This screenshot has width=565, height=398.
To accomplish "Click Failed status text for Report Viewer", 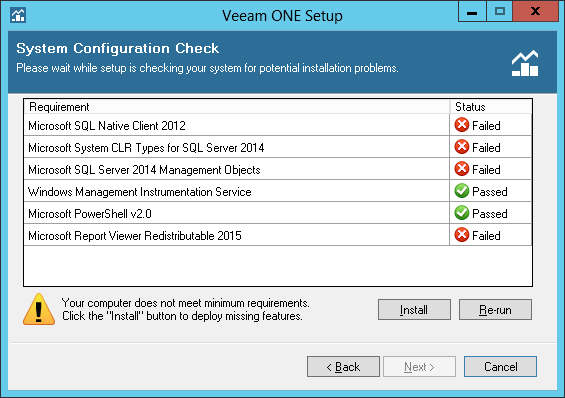I will point(486,236).
